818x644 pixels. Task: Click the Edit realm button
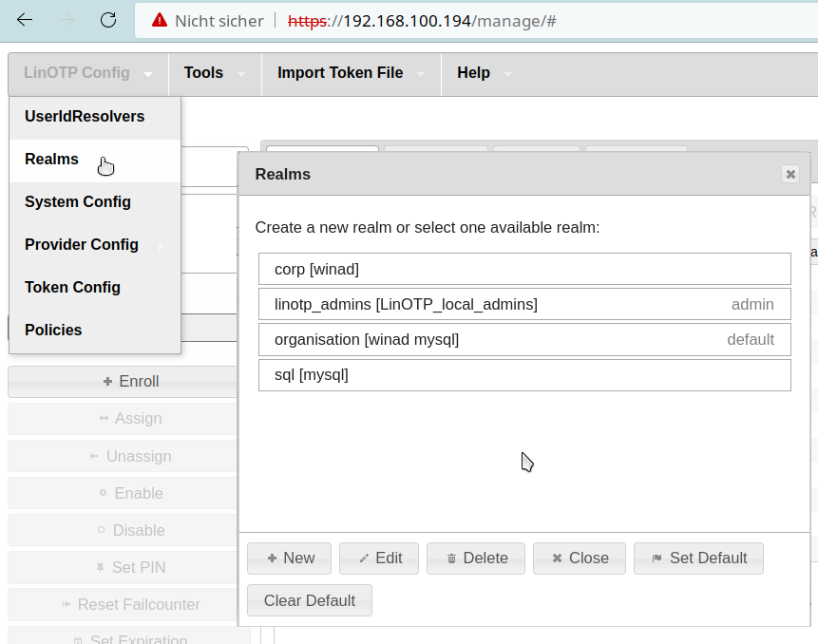378,559
